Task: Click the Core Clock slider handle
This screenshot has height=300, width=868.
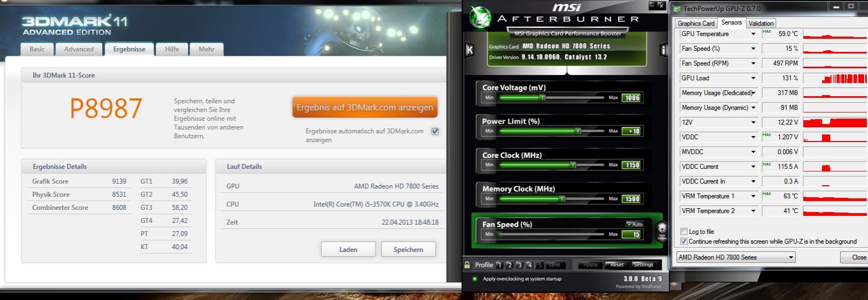Action: [573, 165]
